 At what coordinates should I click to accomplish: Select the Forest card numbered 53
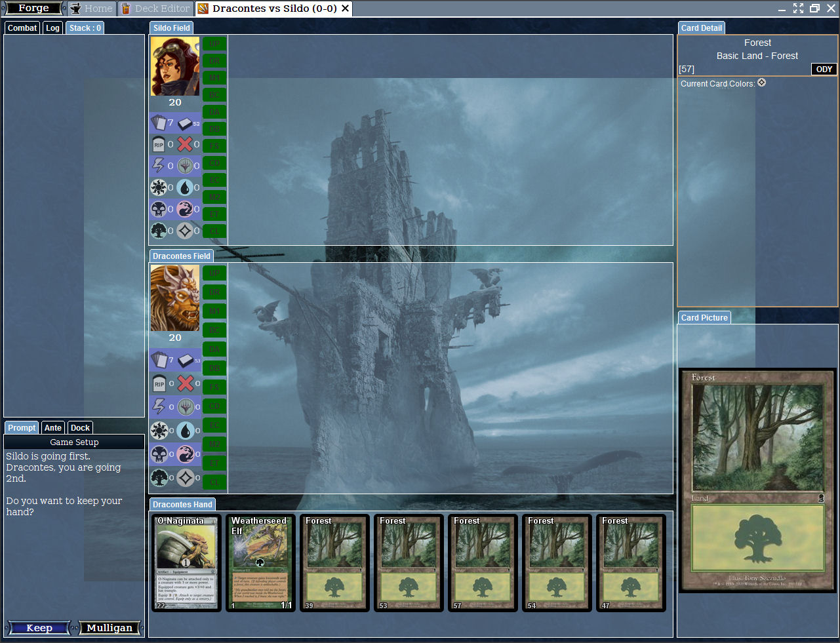coord(409,563)
